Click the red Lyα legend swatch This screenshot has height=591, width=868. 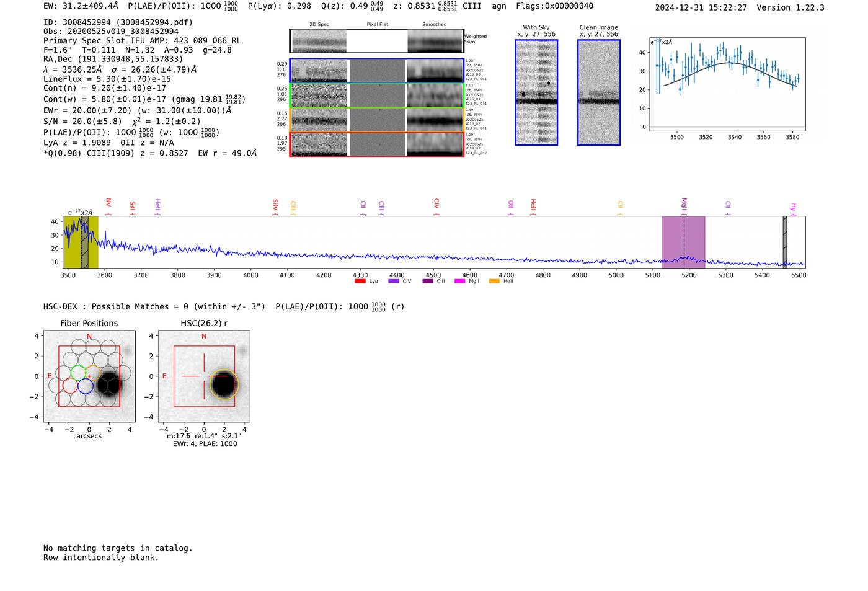pos(360,281)
